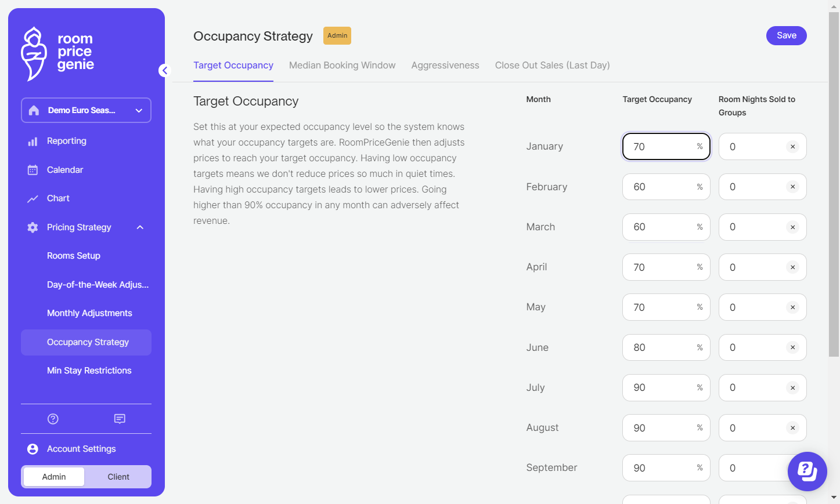Save the occupancy strategy
The height and width of the screenshot is (504, 840).
[x=786, y=35]
